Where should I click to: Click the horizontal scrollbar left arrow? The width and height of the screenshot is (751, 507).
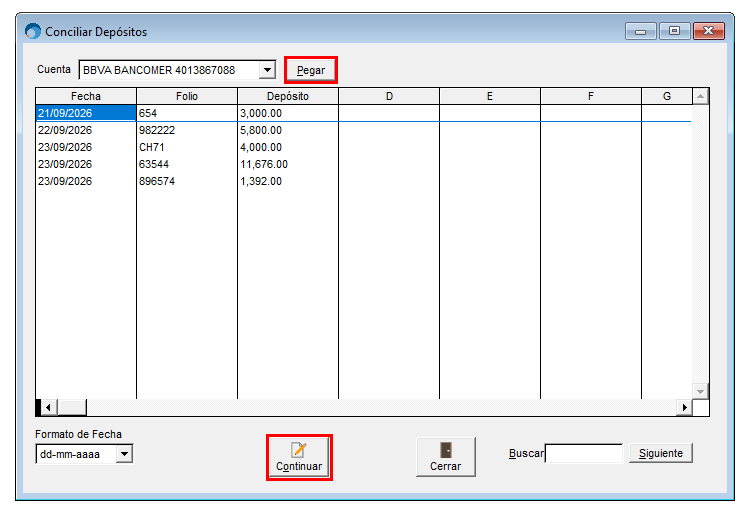[48, 407]
